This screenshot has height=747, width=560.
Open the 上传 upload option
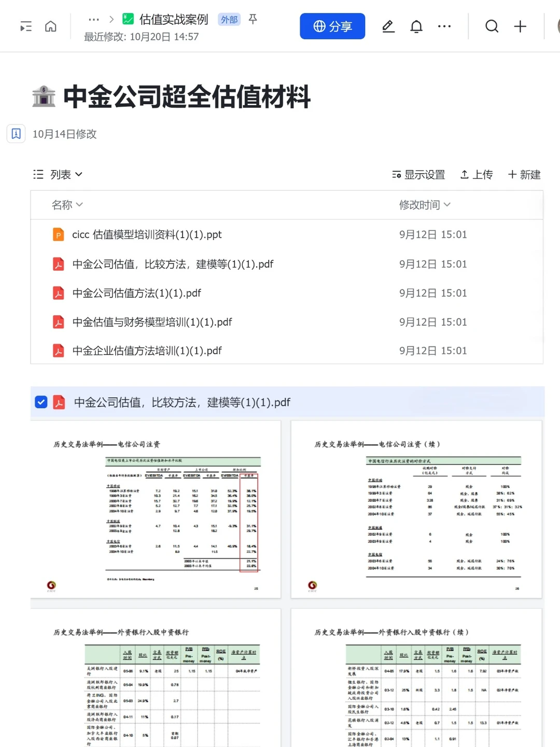(476, 174)
